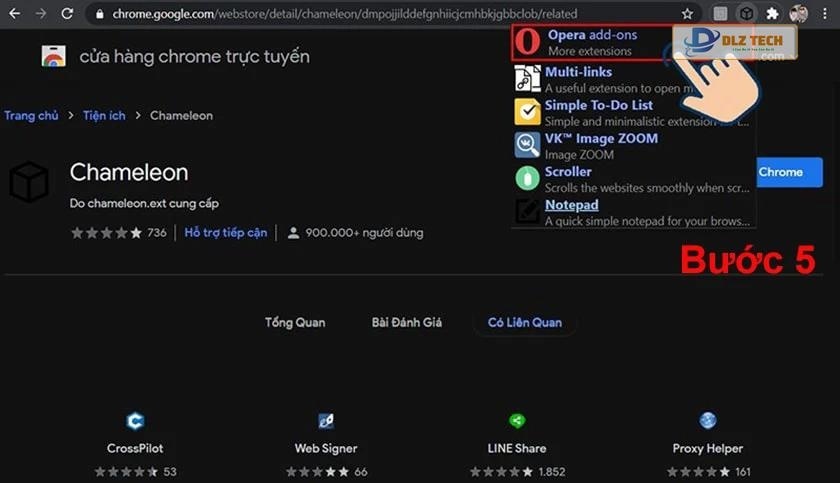Go back to the previous page
The width and height of the screenshot is (840, 483).
point(14,13)
